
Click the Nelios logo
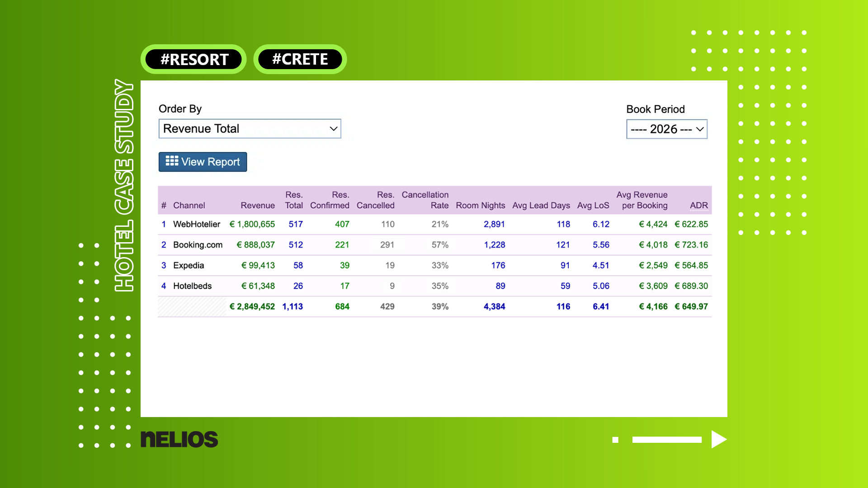coord(179,439)
